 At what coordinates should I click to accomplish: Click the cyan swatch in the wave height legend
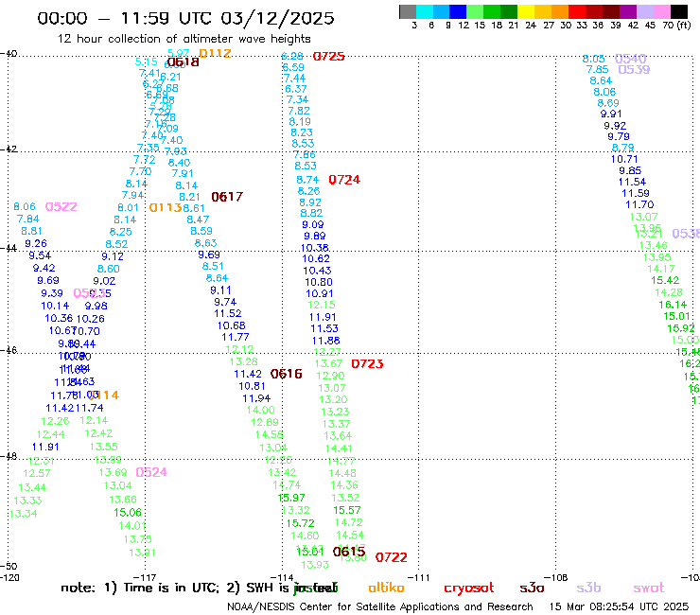pos(425,11)
